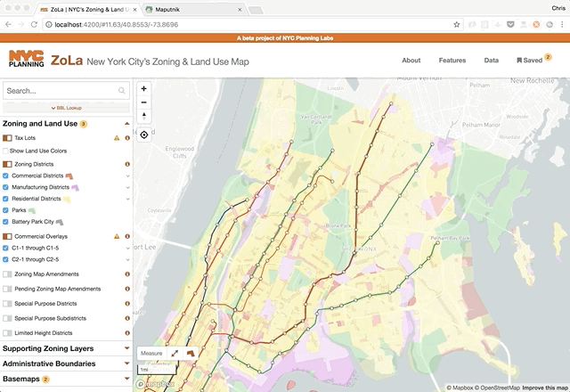Viewport: 570px width, 392px height.
Task: Open the Mapbox attribution link
Action: point(460,388)
